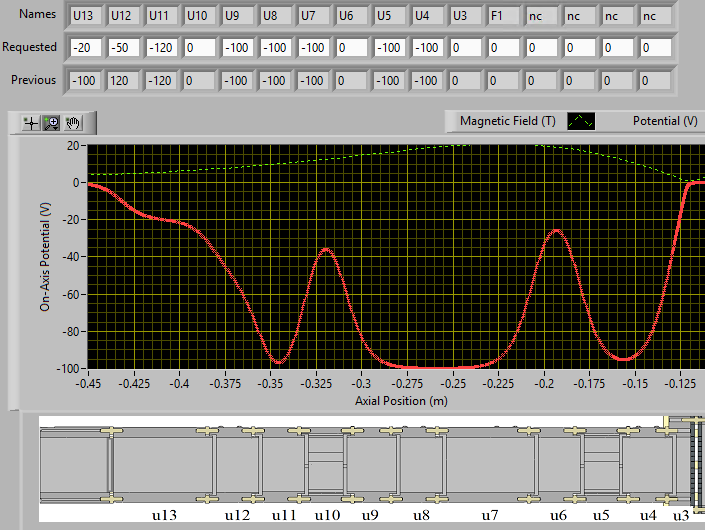
Task: Click the Magnetic Field (T) legend label
Action: click(508, 121)
